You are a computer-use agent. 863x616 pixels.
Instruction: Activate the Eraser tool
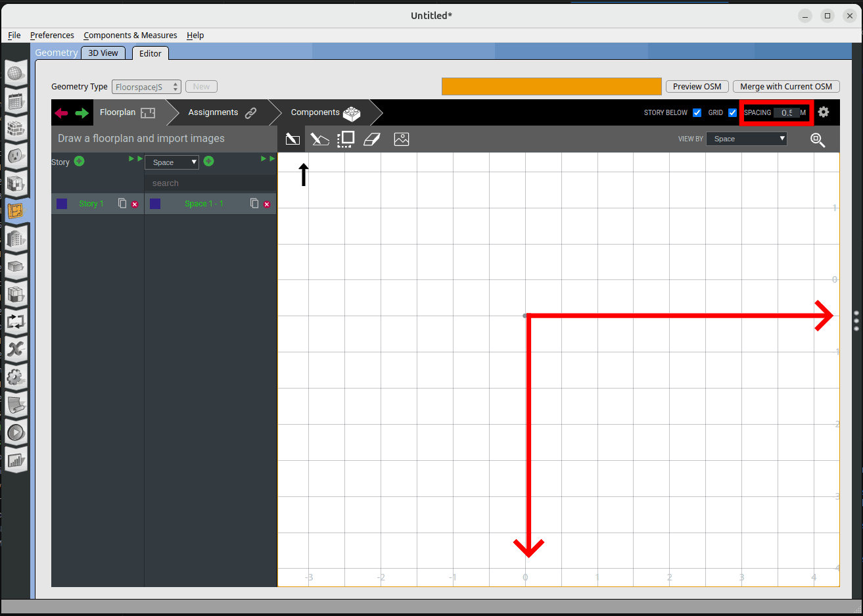372,139
